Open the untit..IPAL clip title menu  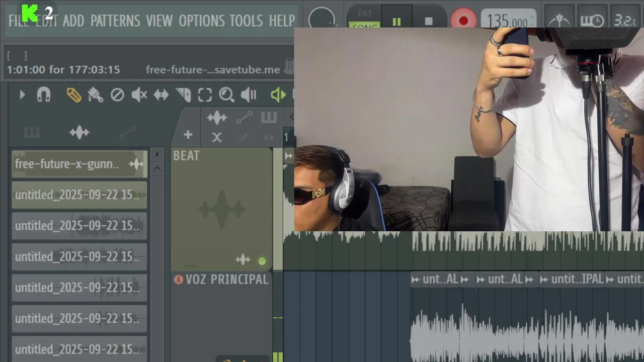click(x=572, y=279)
